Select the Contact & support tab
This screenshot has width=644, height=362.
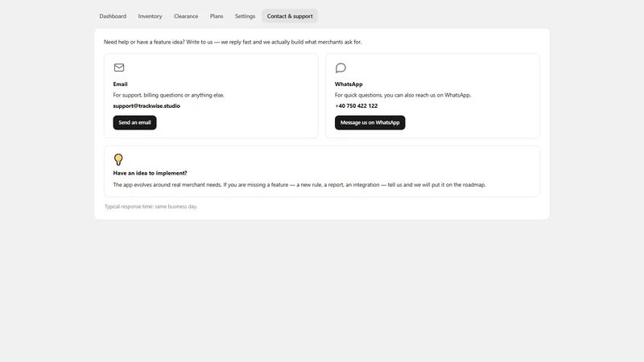pyautogui.click(x=290, y=16)
